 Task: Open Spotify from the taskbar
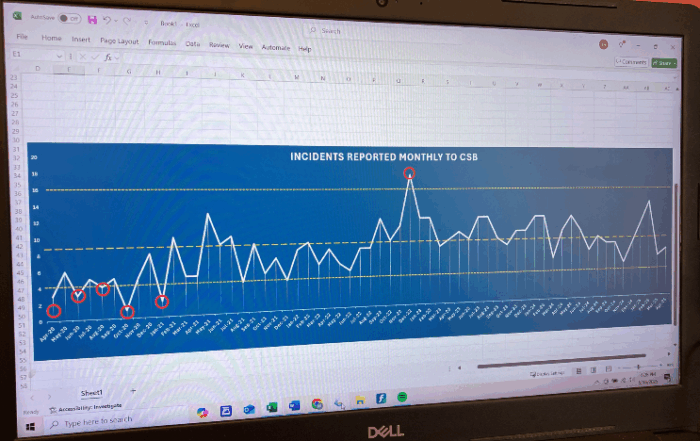coord(402,397)
